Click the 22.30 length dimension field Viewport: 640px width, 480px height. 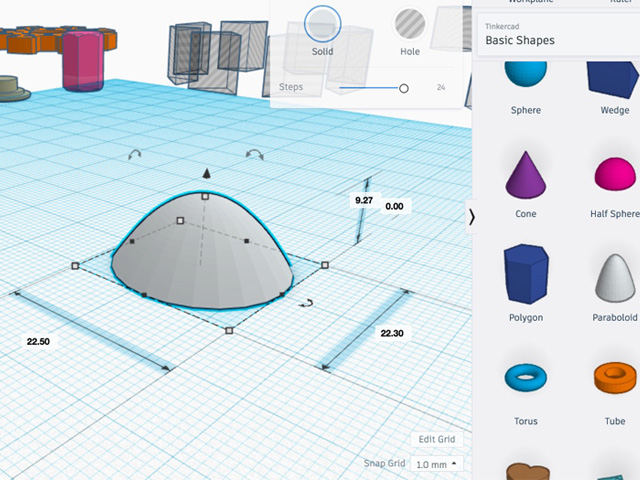[392, 333]
